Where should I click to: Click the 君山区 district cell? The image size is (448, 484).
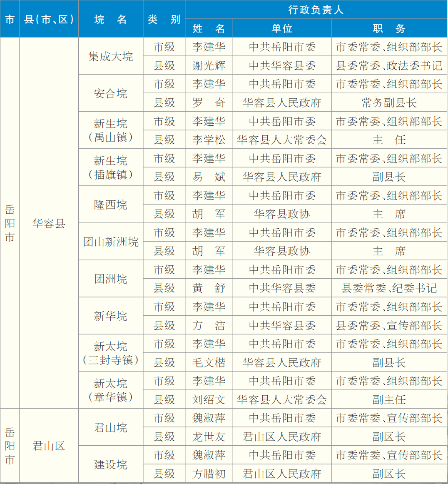click(49, 446)
